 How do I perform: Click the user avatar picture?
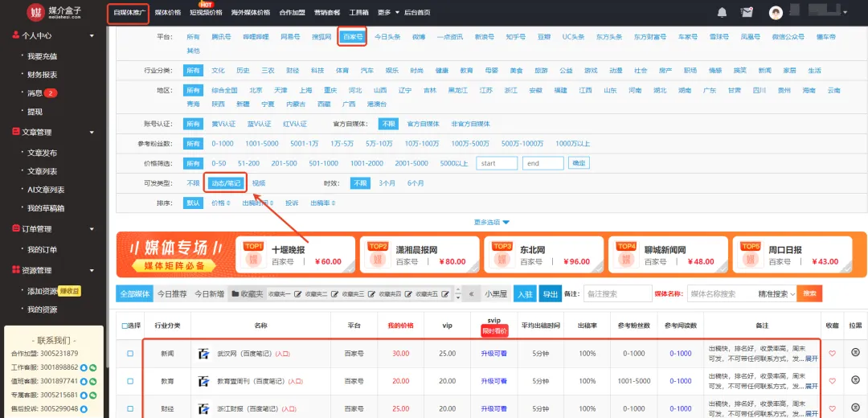click(776, 12)
